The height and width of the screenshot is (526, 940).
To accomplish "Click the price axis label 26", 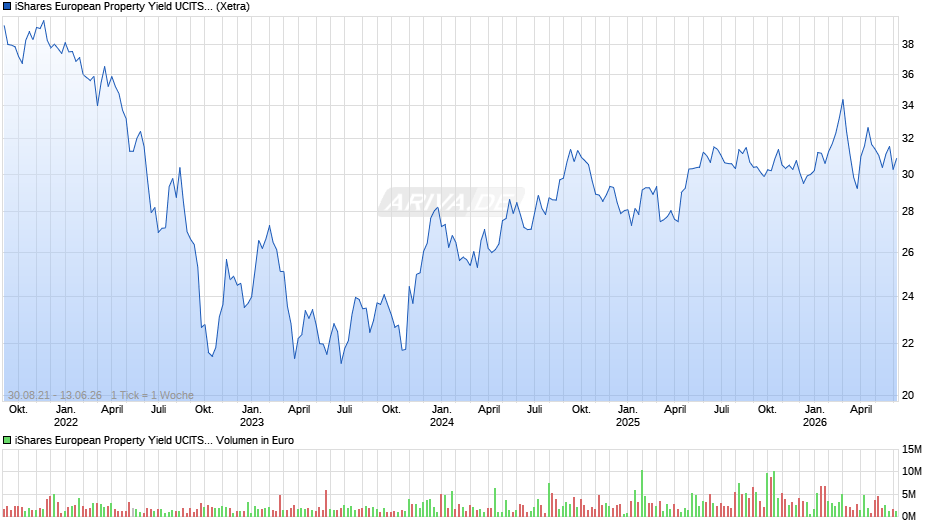I will [x=908, y=253].
